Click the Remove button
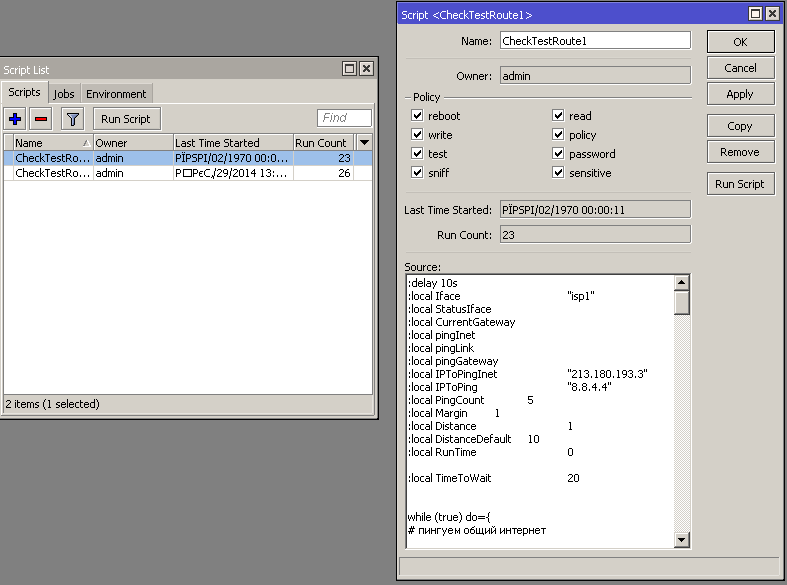 pyautogui.click(x=740, y=152)
